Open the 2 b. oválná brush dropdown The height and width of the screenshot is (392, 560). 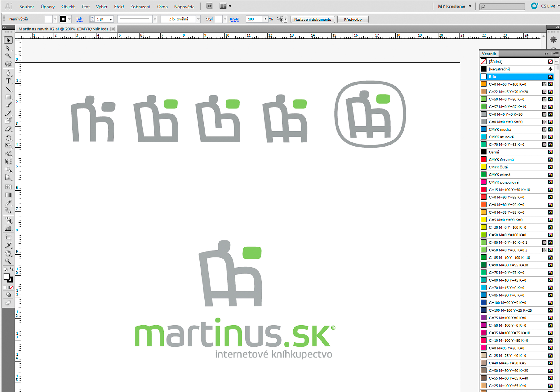click(x=198, y=19)
